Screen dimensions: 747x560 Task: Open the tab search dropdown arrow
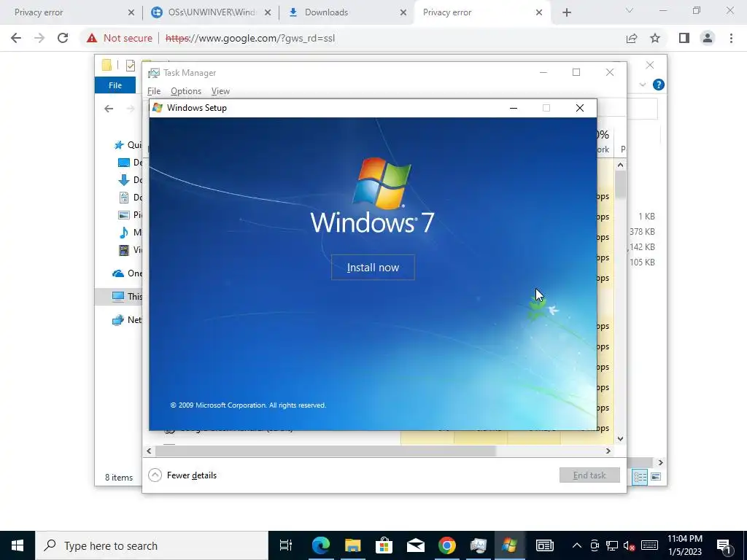point(630,10)
